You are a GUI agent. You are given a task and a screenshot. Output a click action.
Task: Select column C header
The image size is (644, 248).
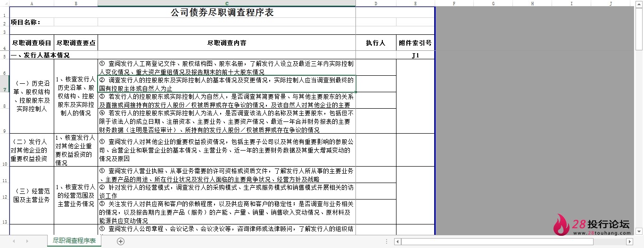(x=227, y=3)
